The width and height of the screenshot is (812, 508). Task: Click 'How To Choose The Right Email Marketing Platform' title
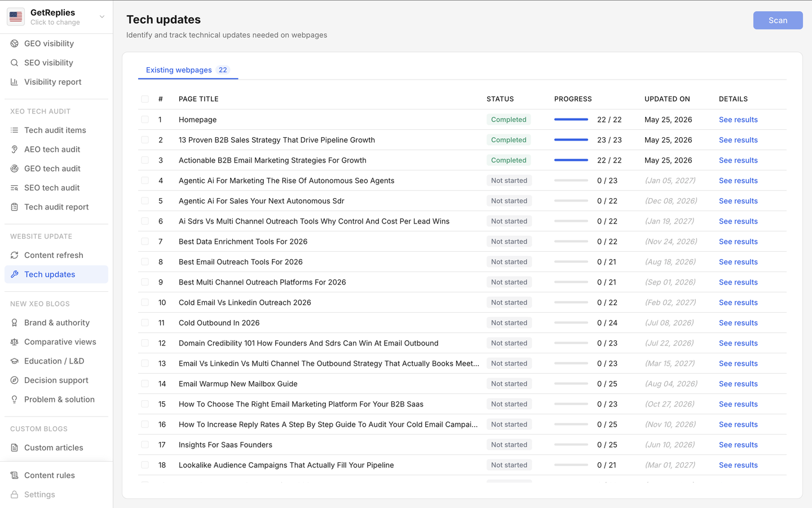[301, 404]
